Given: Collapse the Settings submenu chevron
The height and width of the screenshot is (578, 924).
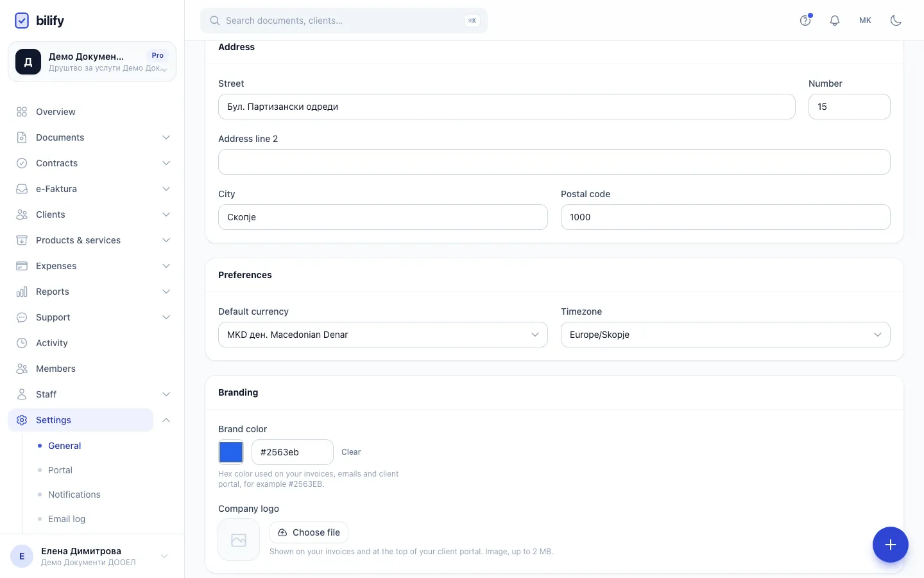Looking at the screenshot, I should pos(166,420).
